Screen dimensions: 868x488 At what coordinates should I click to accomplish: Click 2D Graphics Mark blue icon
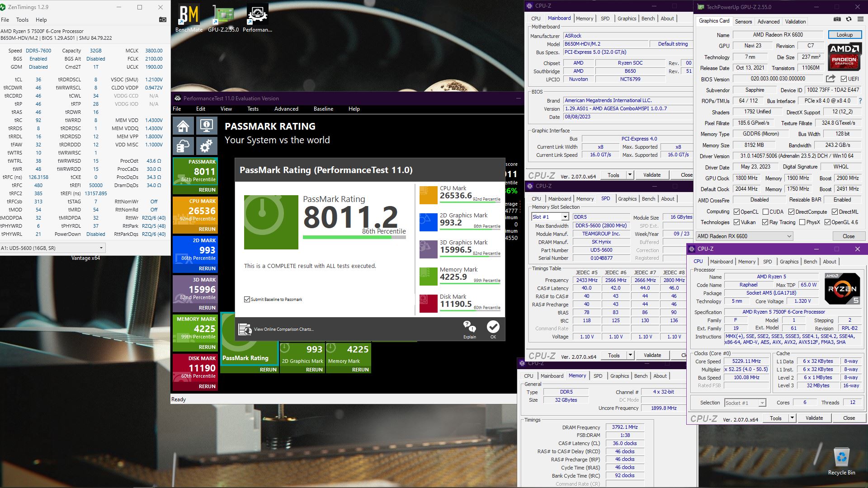[428, 222]
